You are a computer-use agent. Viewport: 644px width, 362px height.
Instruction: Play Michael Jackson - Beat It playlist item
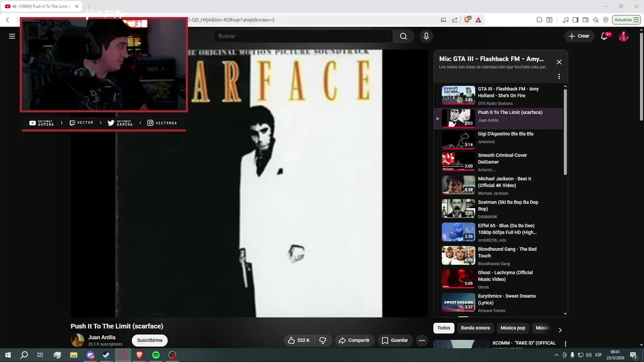coord(498,186)
